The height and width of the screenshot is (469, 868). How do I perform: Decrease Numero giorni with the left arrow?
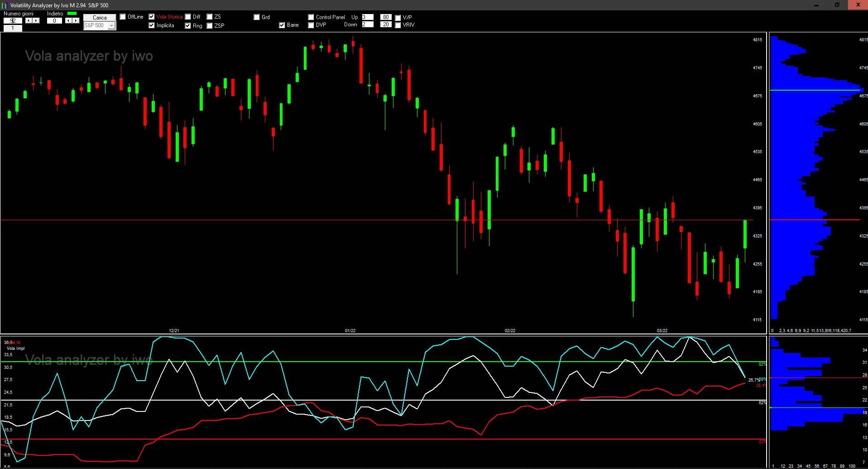pyautogui.click(x=29, y=21)
